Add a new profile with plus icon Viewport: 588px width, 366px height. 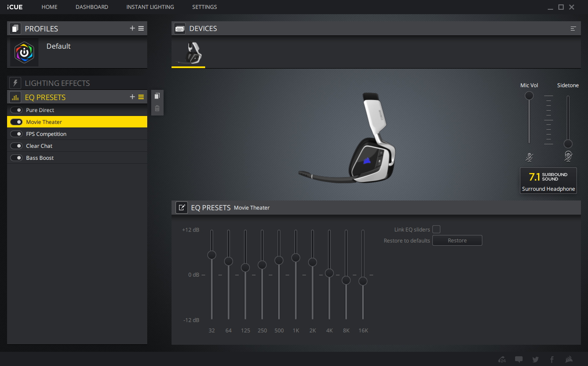[x=132, y=28]
